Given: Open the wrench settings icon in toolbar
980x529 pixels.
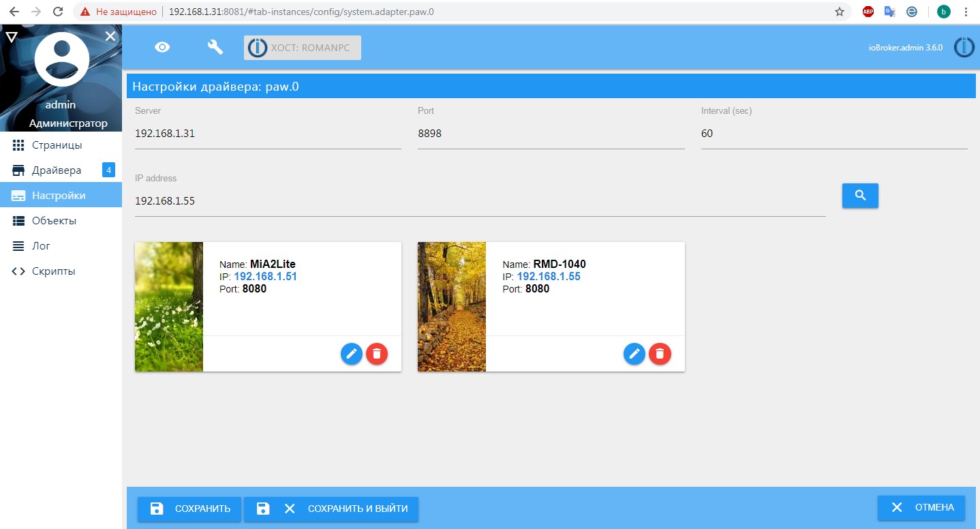Looking at the screenshot, I should tap(215, 47).
